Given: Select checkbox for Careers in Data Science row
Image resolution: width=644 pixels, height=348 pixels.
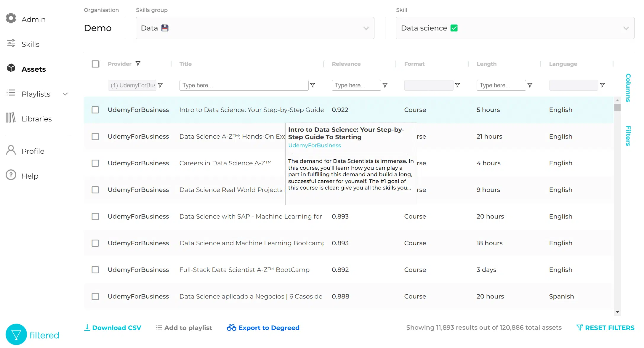Looking at the screenshot, I should click(x=95, y=163).
